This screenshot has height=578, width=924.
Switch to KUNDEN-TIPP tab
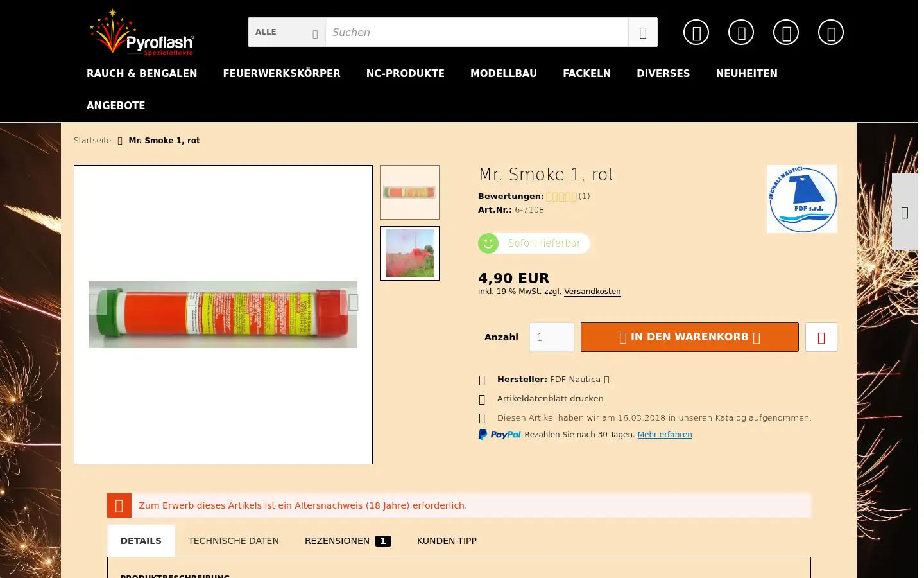click(x=447, y=541)
